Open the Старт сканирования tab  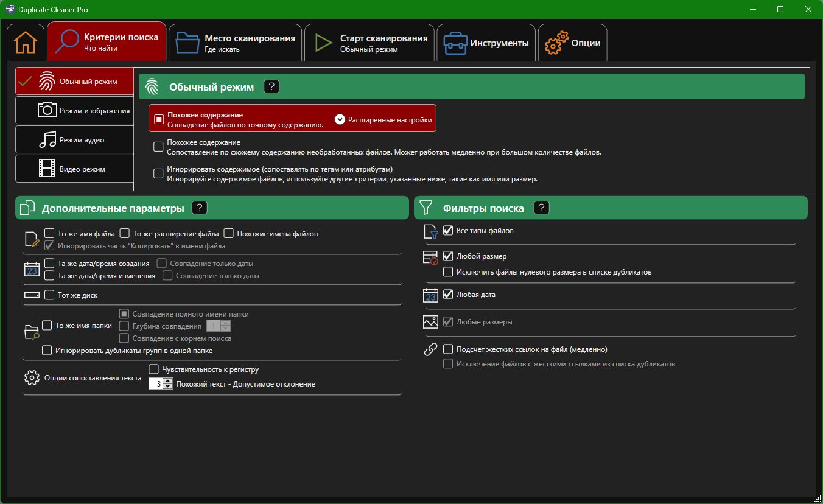point(369,43)
